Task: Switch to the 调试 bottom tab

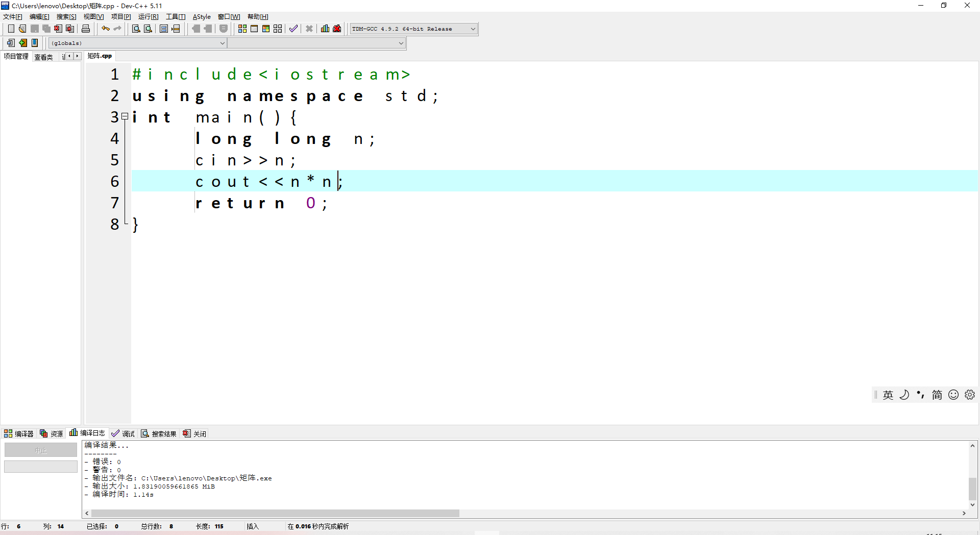Action: 123,433
